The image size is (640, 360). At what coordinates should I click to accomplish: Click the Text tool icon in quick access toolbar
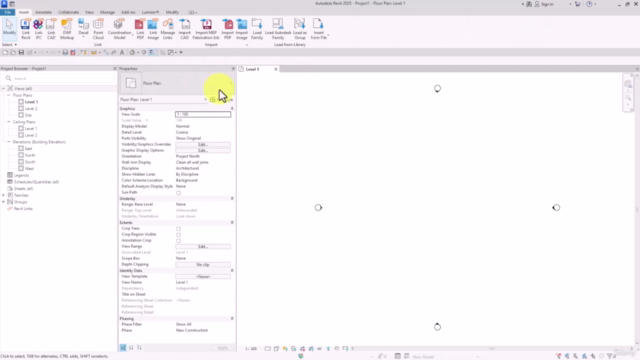click(x=122, y=52)
